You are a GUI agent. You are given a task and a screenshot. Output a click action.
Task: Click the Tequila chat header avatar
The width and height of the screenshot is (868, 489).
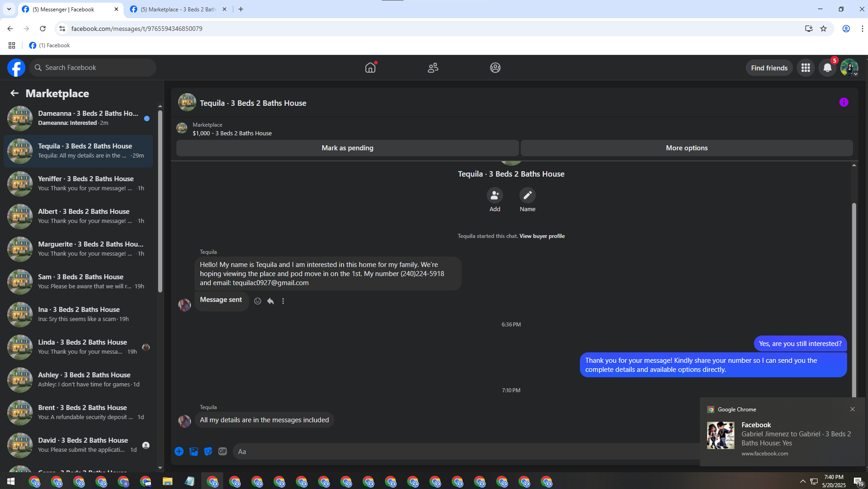[187, 103]
